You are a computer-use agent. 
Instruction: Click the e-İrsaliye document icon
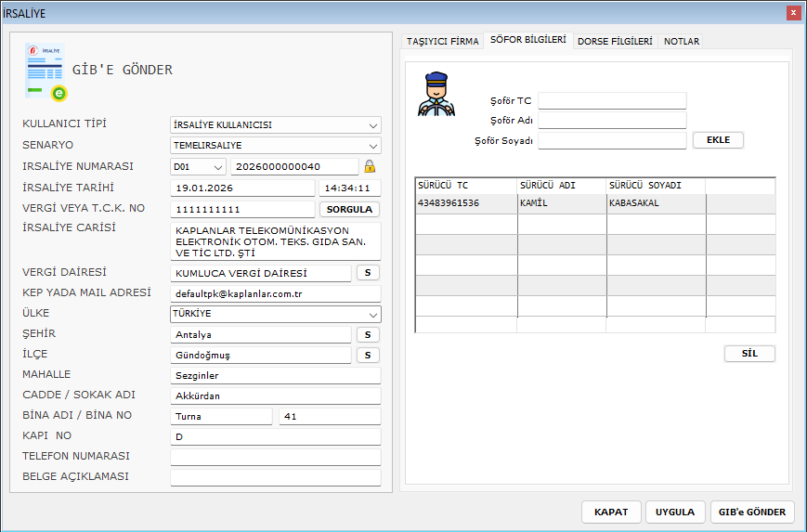click(46, 71)
